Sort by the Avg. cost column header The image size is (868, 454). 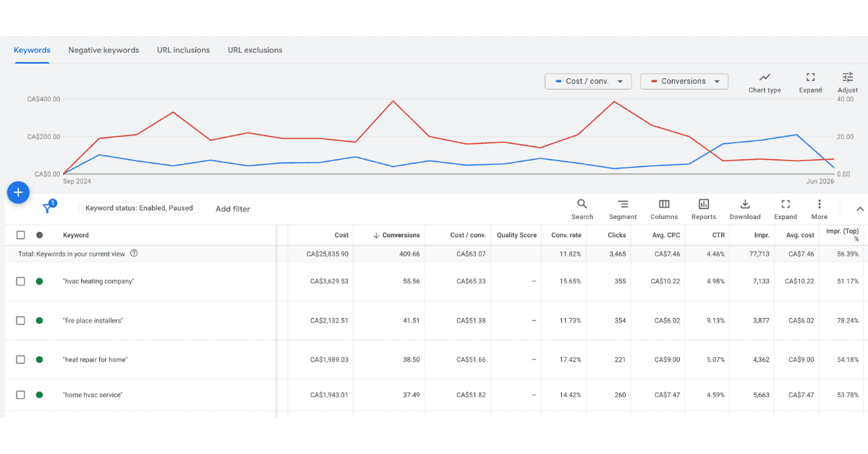tap(800, 235)
